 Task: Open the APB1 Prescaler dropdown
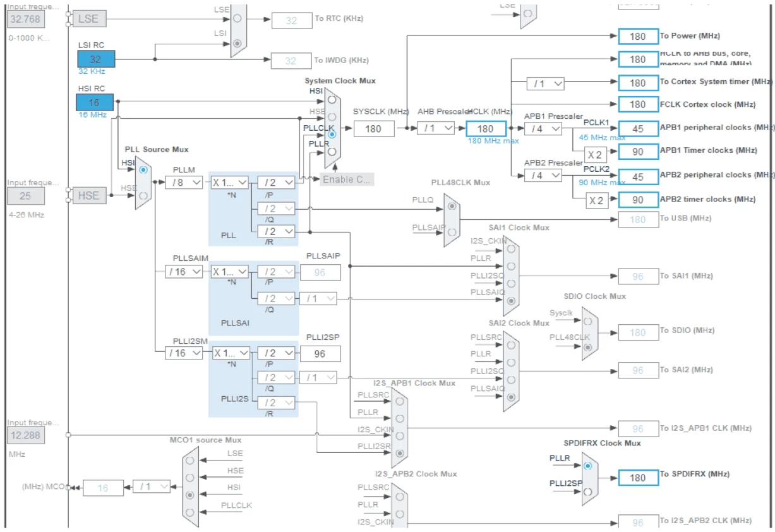pyautogui.click(x=543, y=128)
